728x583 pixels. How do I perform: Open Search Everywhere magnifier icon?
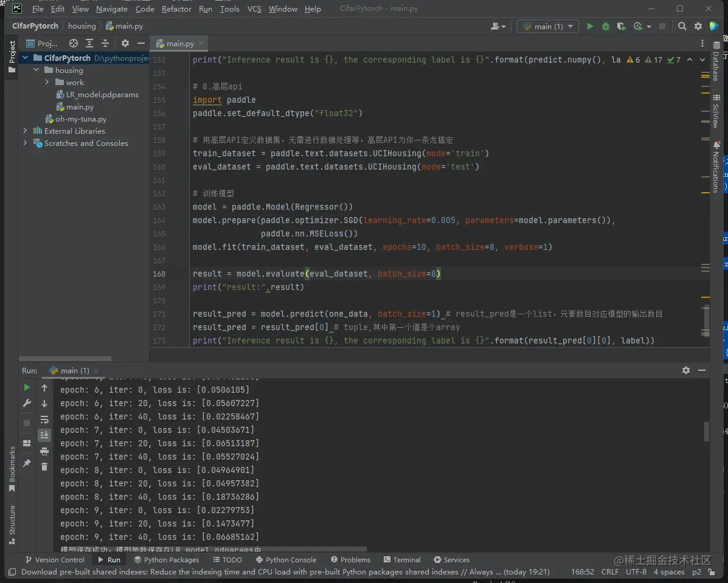(682, 27)
